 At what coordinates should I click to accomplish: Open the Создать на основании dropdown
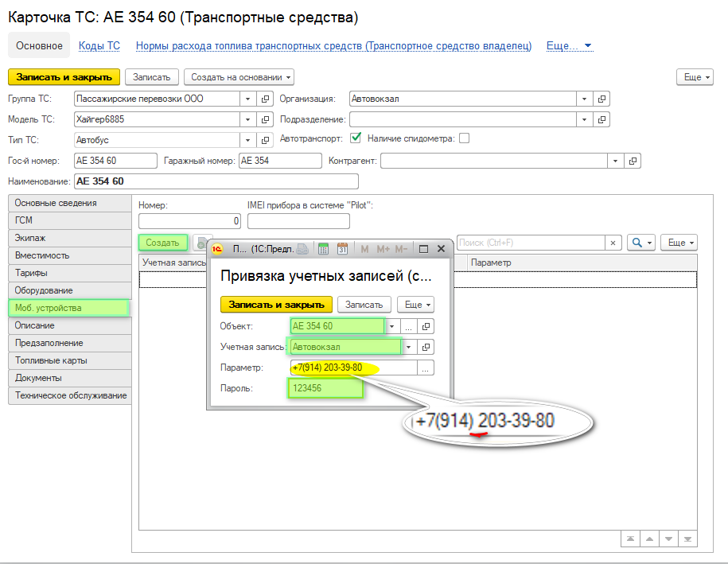coord(239,77)
